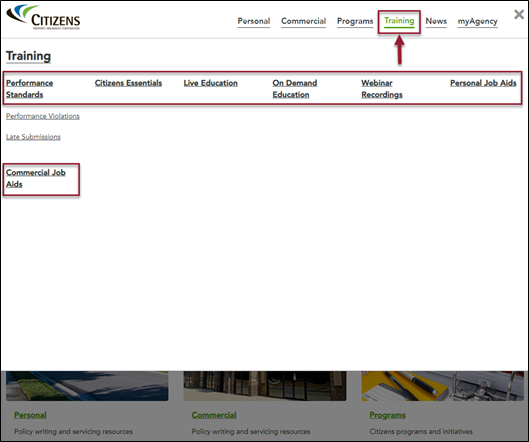Click 'Policy writing and servicing resources' under Personal
Screen dimensions: 529x442
click(x=73, y=431)
